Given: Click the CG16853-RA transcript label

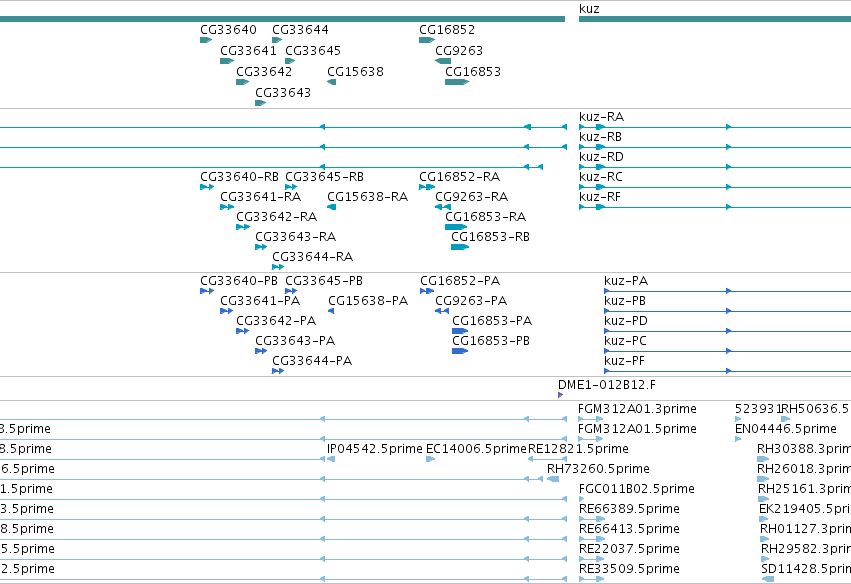Looking at the screenshot, I should point(486,217).
